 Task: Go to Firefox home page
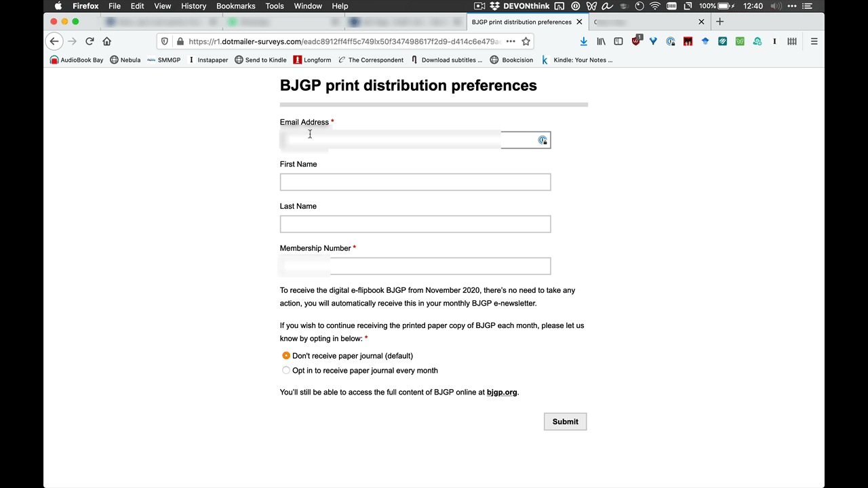coord(107,41)
